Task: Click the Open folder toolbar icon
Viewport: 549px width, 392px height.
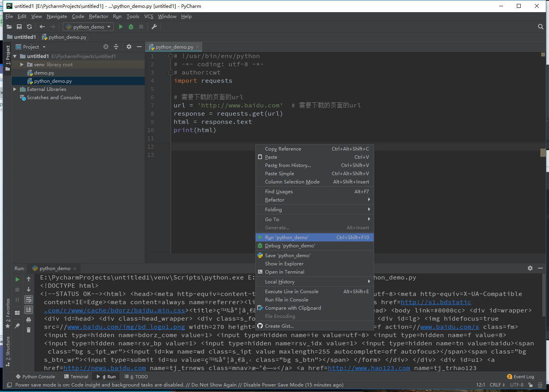Action: [9, 27]
